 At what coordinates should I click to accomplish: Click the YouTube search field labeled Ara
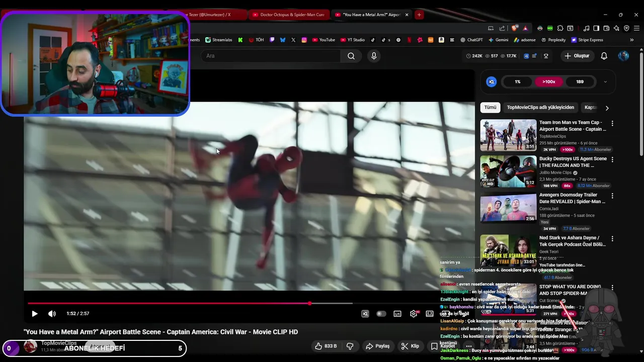click(272, 56)
